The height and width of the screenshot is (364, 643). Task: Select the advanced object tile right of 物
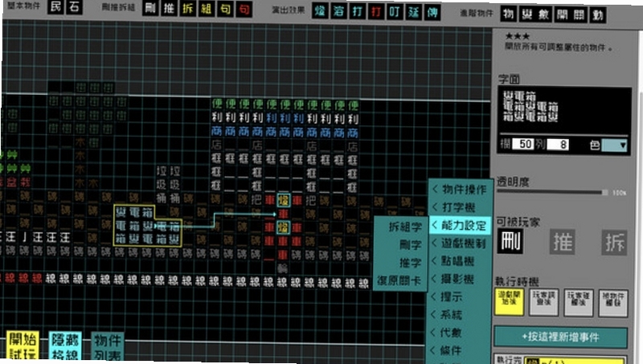pyautogui.click(x=526, y=14)
